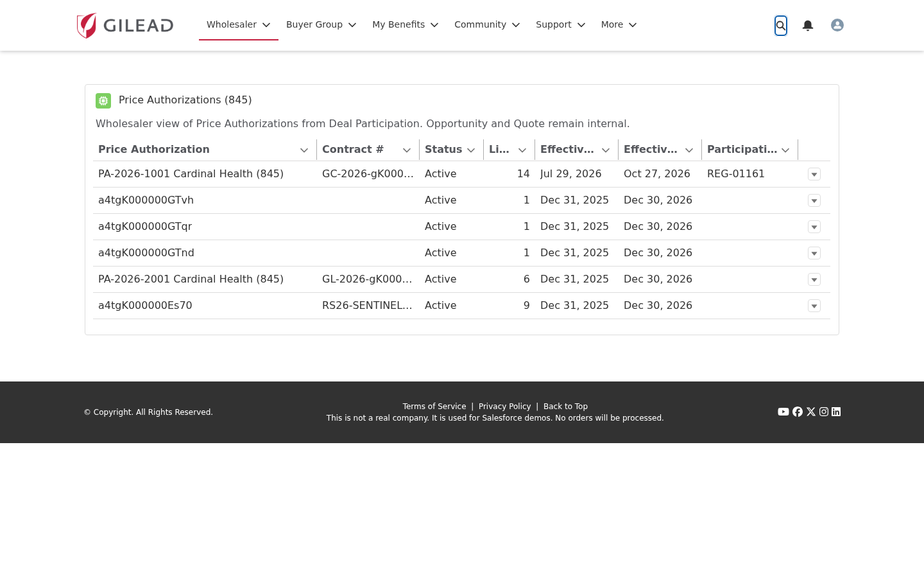Show row actions for PA-2026-2001 Cardinal Health
Screen dimensions: 924x578
(814, 279)
